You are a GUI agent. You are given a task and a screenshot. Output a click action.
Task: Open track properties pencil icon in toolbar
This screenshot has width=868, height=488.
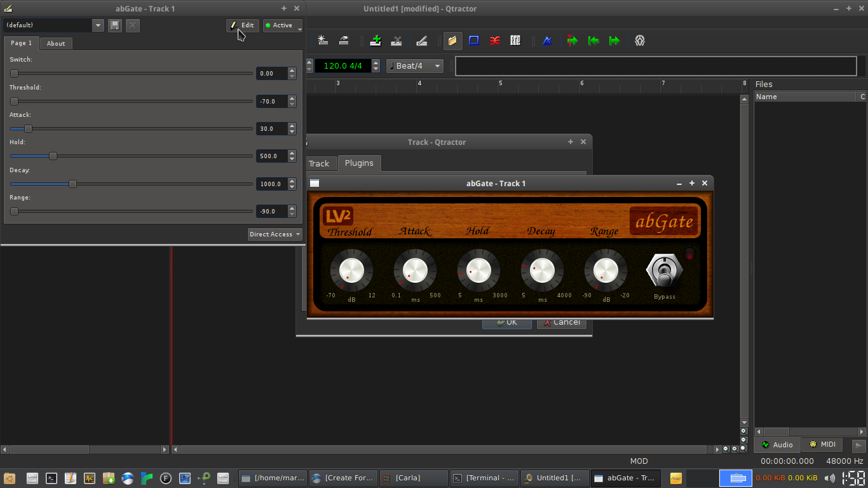coord(421,41)
